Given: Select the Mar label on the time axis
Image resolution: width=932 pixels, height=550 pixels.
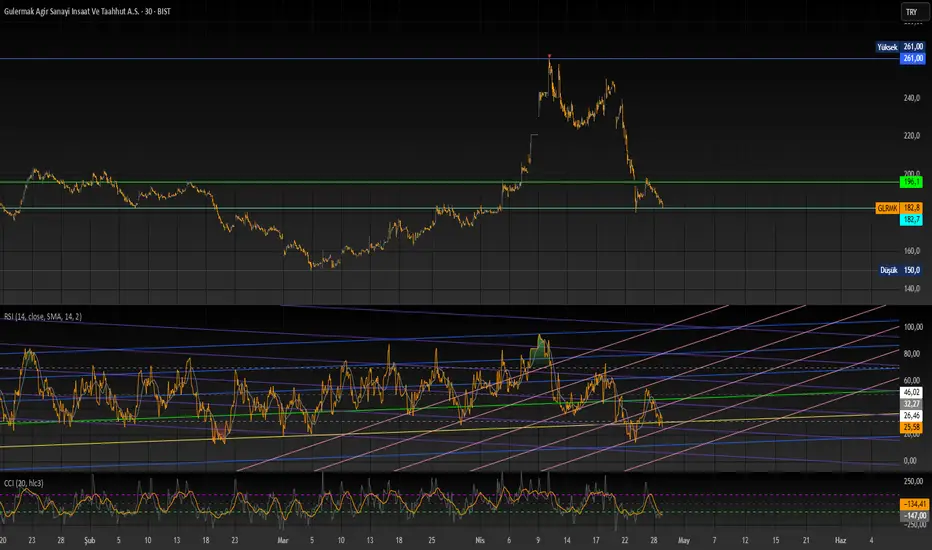Looking at the screenshot, I should tap(283, 540).
